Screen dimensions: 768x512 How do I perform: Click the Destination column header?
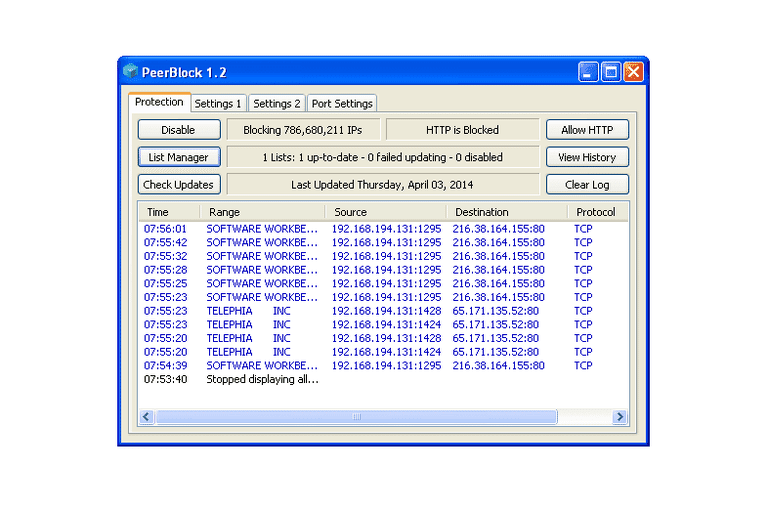507,212
